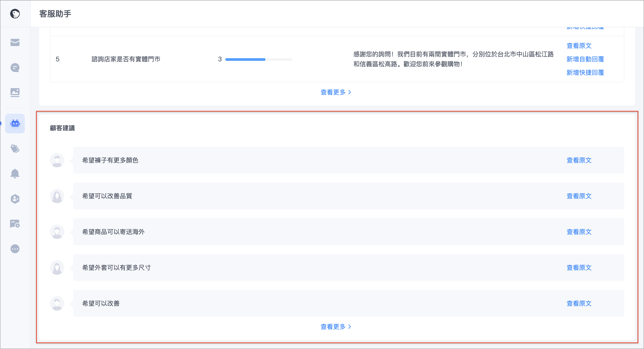Open 查看原文 for 希望外套可以有更多尺寸

click(x=579, y=268)
